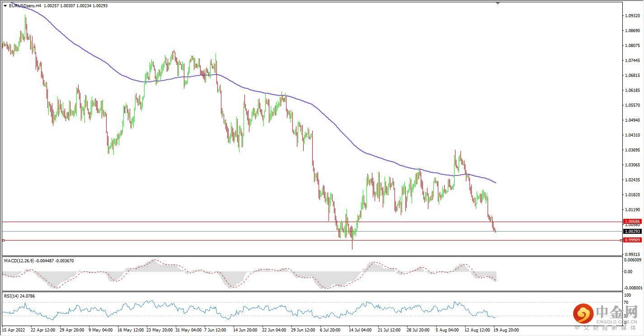644x336 pixels.
Task: Click the 28 Jul 20:00 time label
Action: click(x=418, y=330)
